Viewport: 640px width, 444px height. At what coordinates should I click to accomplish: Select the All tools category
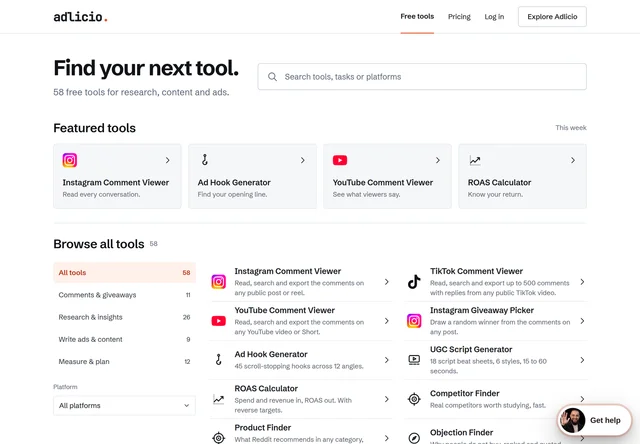coord(124,273)
